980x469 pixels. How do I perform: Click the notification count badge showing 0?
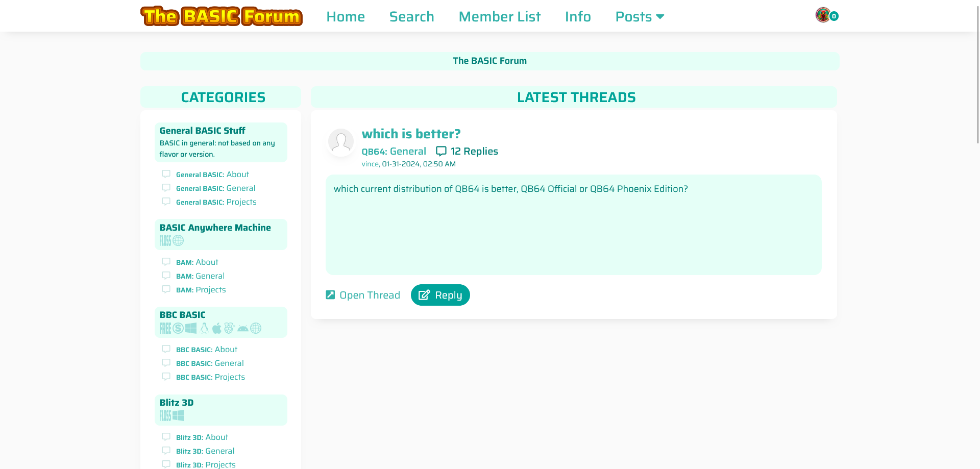point(834,16)
